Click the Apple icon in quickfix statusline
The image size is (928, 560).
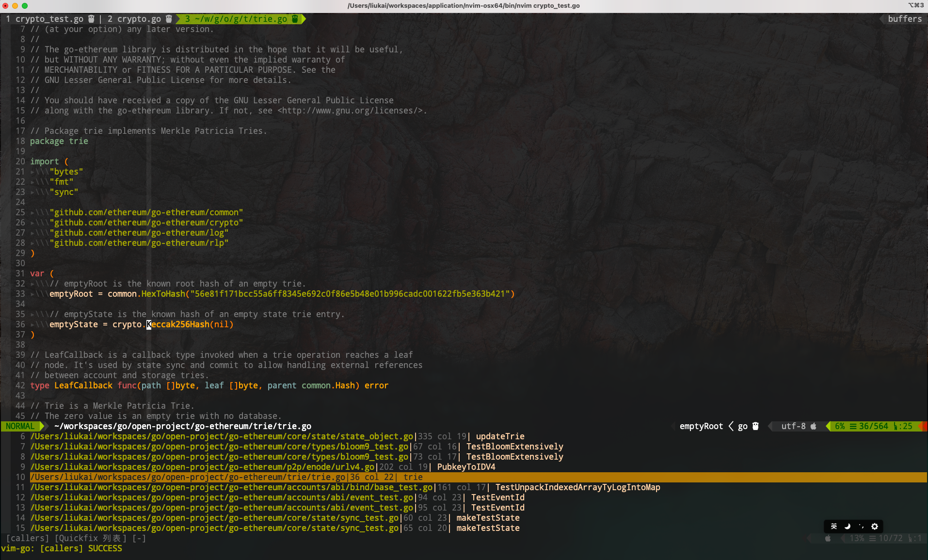tap(828, 538)
